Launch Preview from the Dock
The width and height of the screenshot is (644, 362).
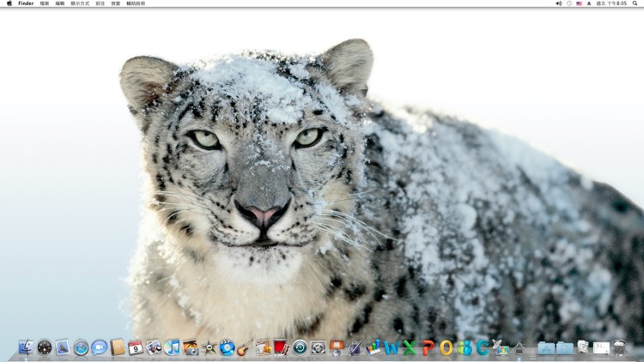154,347
